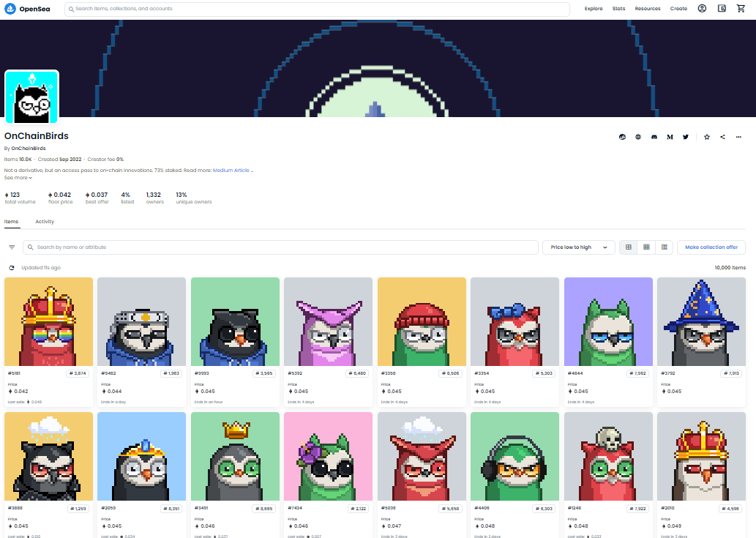Open the Create menu item
The width and height of the screenshot is (756, 538).
[678, 9]
